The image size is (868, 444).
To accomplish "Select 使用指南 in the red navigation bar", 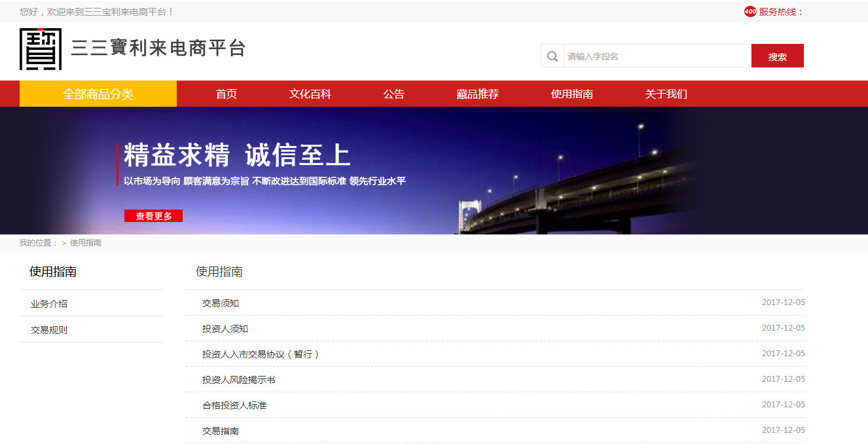I will pyautogui.click(x=572, y=94).
